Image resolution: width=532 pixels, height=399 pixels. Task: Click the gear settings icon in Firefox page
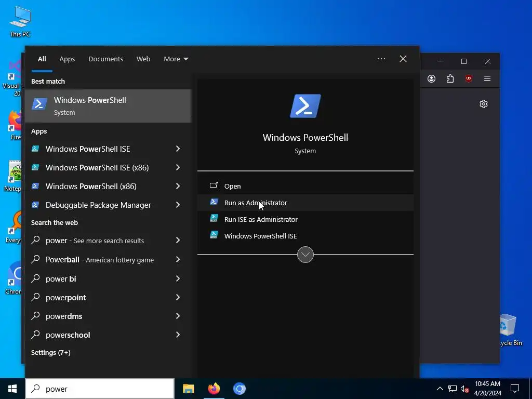click(484, 104)
